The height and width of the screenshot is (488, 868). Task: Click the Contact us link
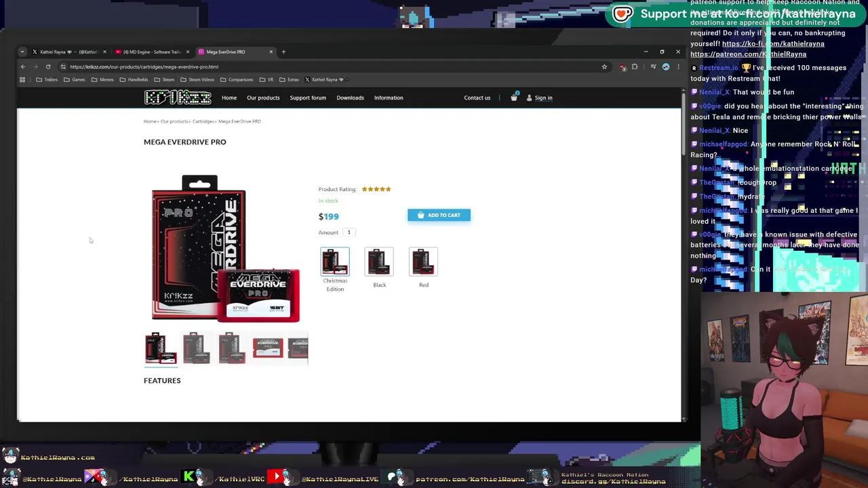477,98
